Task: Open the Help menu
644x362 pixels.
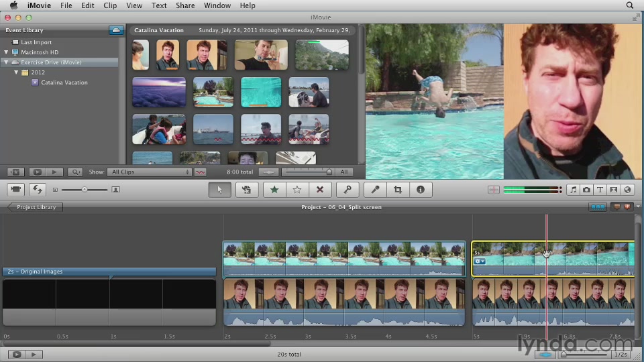Action: click(248, 5)
